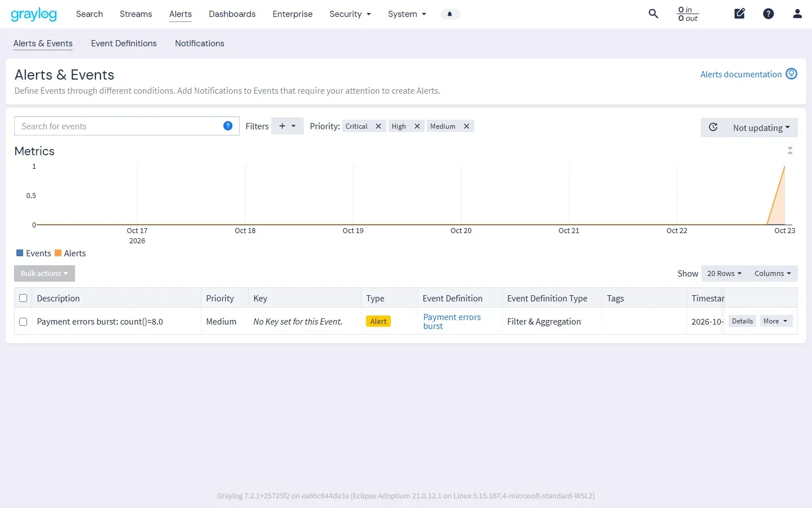Image resolution: width=812 pixels, height=508 pixels.
Task: Toggle Events series in chart legend
Action: [34, 253]
